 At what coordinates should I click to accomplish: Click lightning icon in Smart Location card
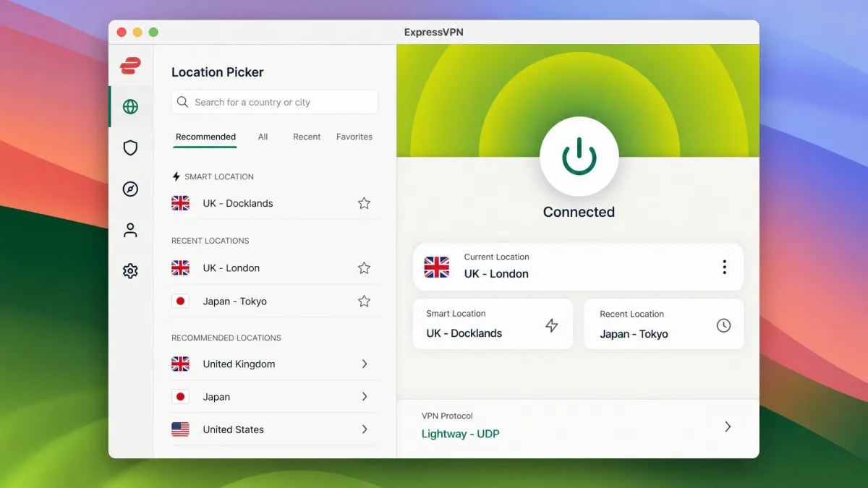coord(552,325)
